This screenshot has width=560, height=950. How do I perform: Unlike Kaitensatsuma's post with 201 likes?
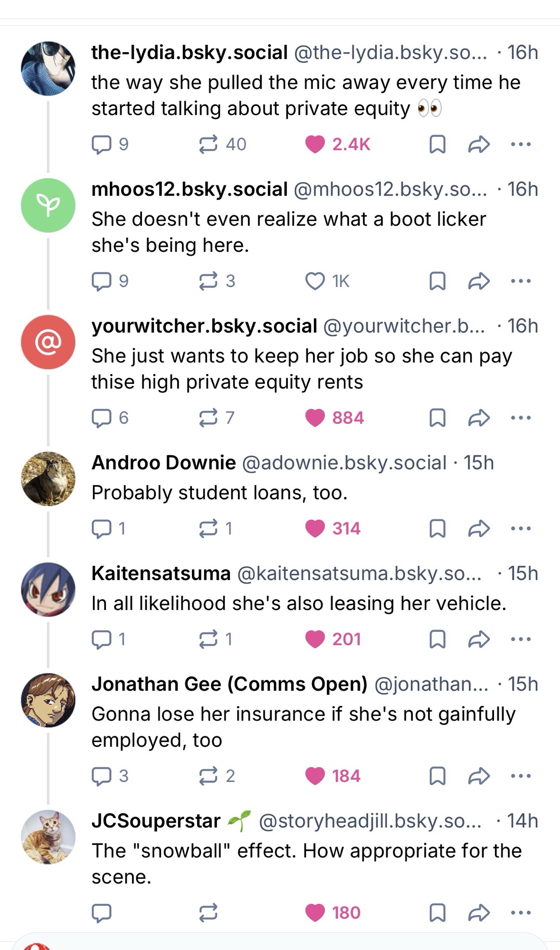[315, 639]
